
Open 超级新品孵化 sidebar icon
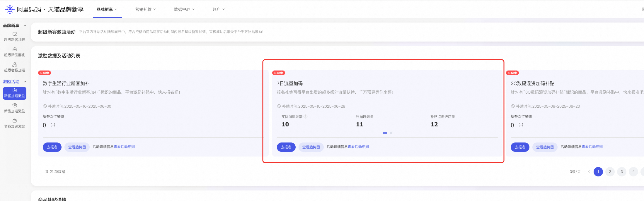[15, 49]
